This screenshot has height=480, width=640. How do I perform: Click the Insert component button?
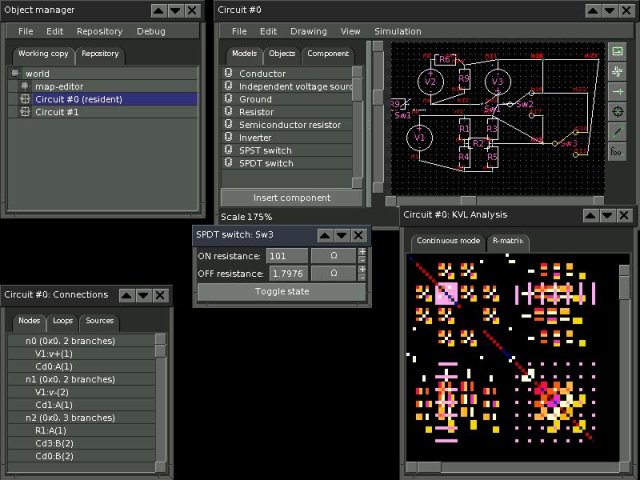point(291,198)
